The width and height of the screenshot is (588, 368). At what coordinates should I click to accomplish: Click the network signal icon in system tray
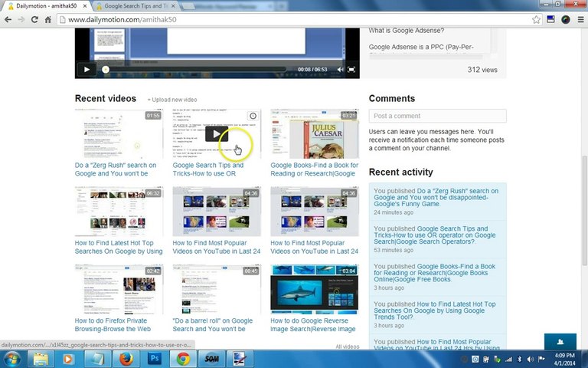[x=508, y=360]
